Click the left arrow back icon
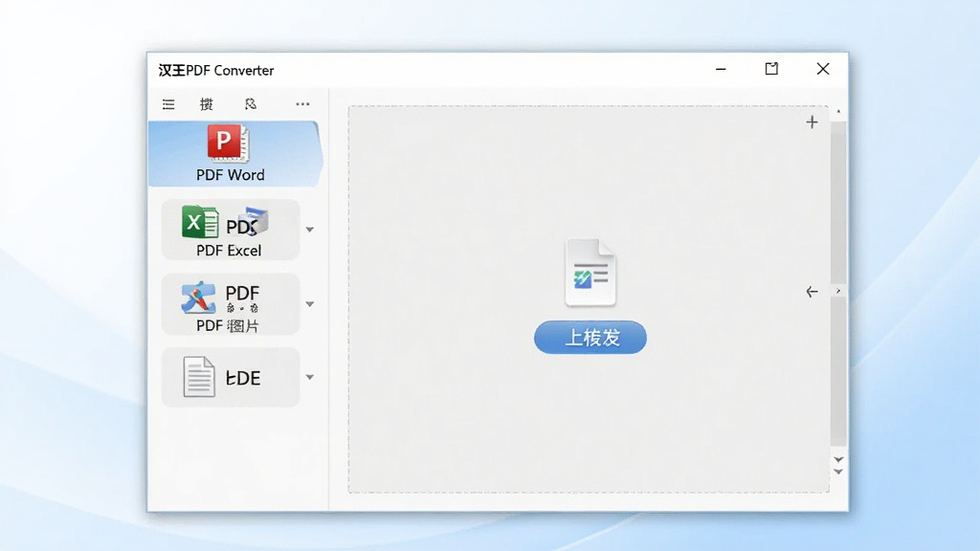Screen dimensions: 980x551 (x=812, y=292)
